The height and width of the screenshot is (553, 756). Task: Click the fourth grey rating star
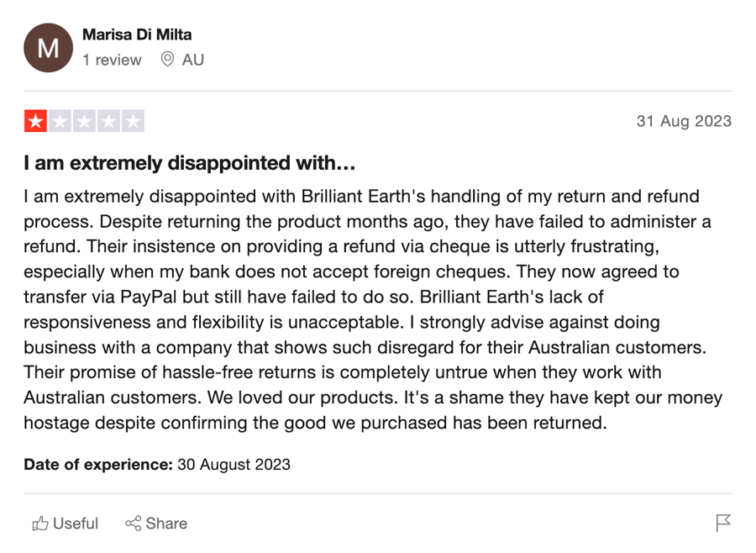click(109, 121)
